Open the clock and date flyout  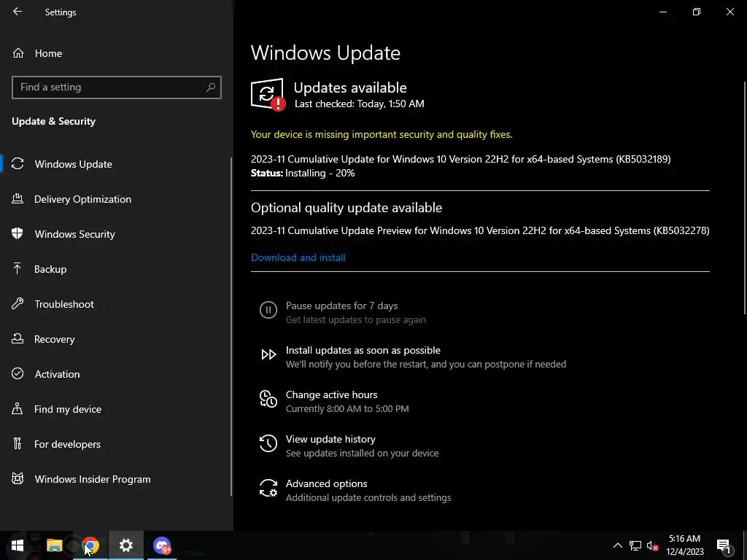(684, 545)
